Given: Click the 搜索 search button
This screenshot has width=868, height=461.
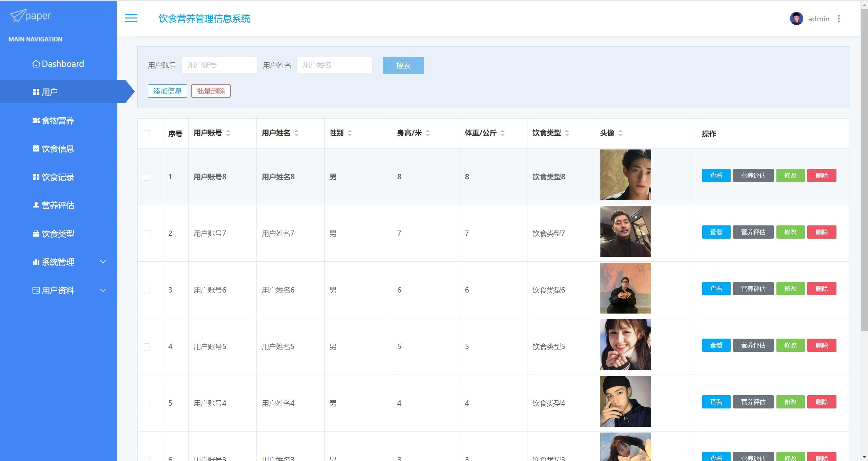Looking at the screenshot, I should click(x=403, y=65).
